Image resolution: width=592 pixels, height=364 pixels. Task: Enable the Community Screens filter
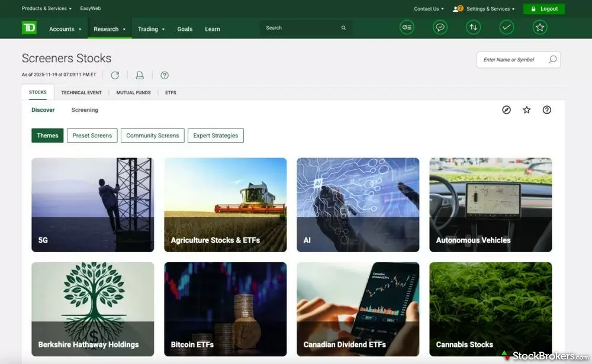tap(152, 136)
